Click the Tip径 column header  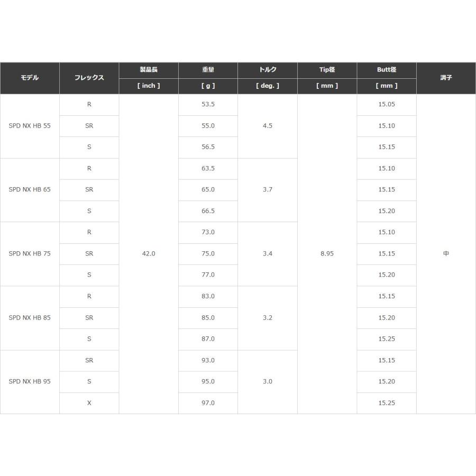(327, 70)
